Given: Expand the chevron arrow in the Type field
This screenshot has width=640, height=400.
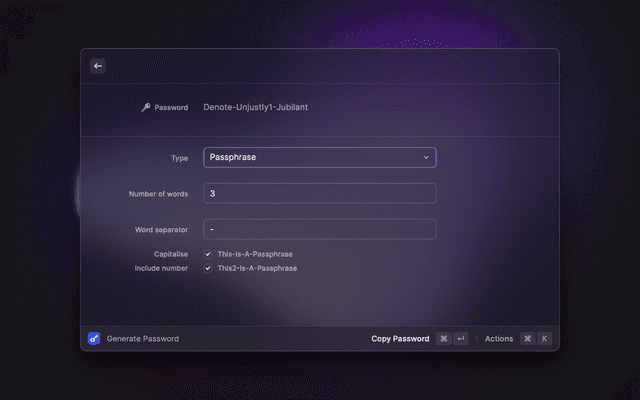Looking at the screenshot, I should click(426, 158).
